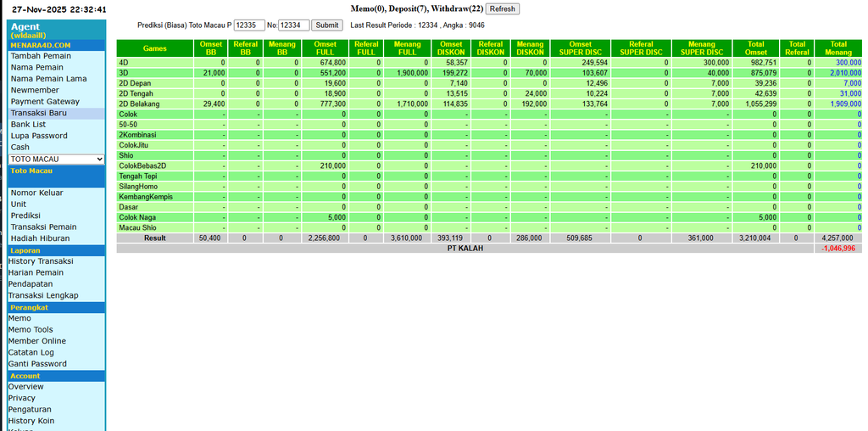This screenshot has width=868, height=431.
Task: Focus the No: 12334 input field
Action: [x=293, y=25]
